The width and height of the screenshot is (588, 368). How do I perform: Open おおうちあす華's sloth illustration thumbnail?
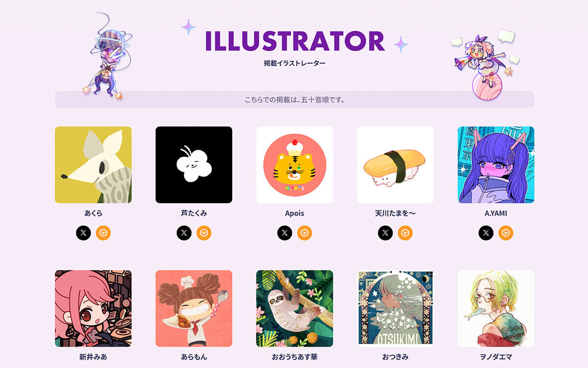tap(294, 309)
